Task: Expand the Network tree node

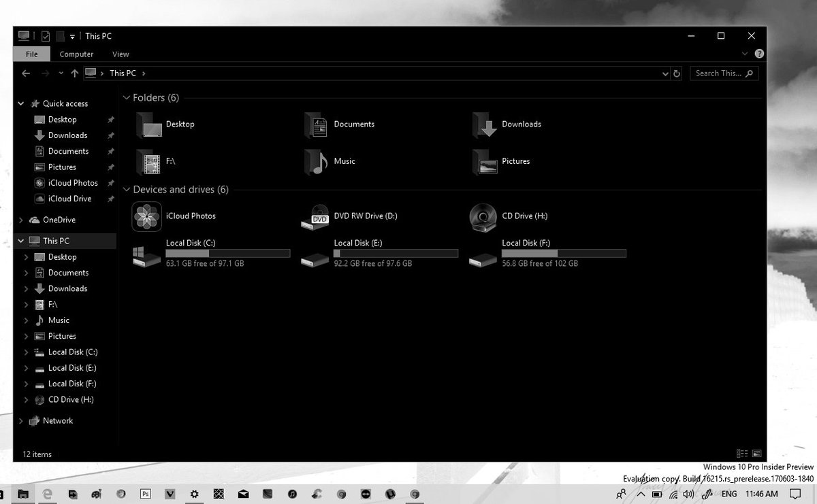Action: pos(21,421)
